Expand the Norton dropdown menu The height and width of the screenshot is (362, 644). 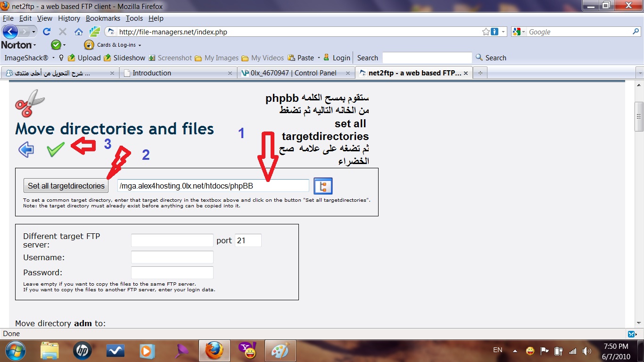point(19,45)
